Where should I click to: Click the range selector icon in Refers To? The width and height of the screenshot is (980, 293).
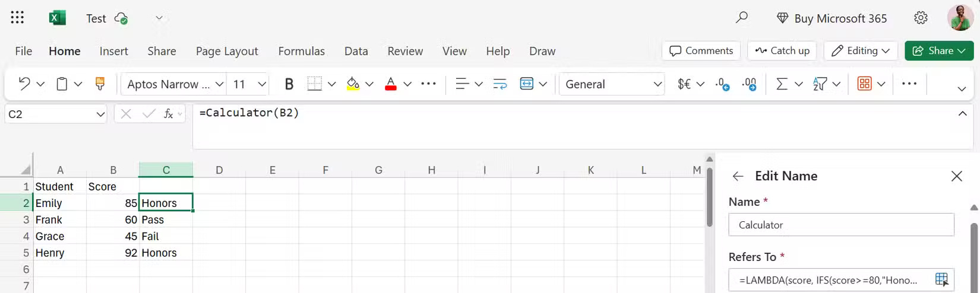[x=941, y=279]
